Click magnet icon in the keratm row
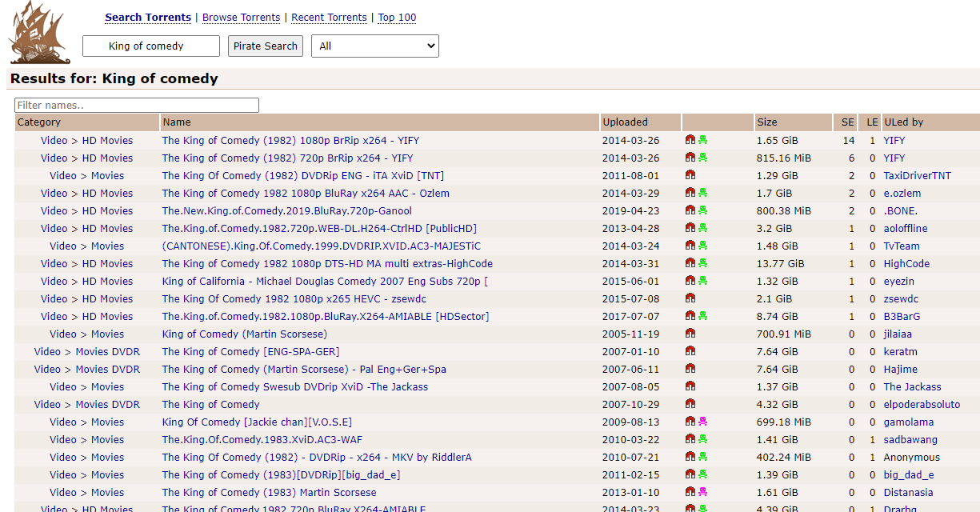Image resolution: width=980 pixels, height=512 pixels. [690, 351]
